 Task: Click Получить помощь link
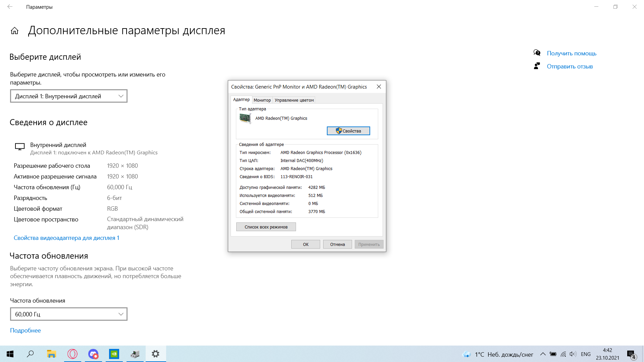pyautogui.click(x=572, y=53)
